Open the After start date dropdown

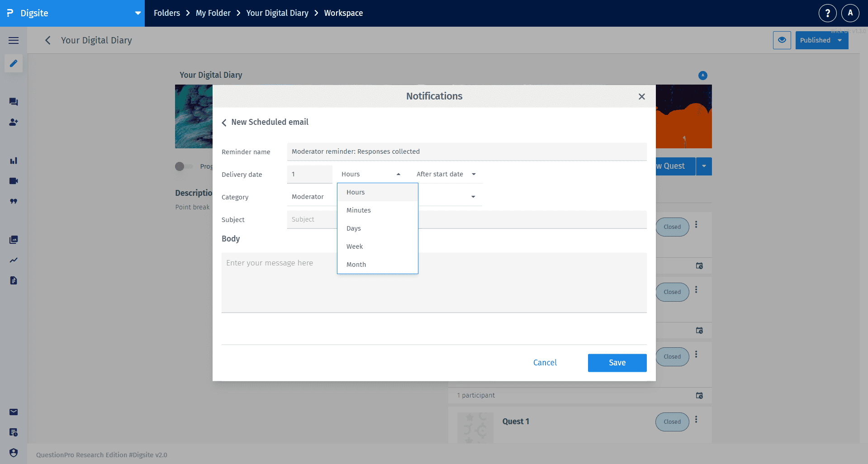tap(446, 174)
